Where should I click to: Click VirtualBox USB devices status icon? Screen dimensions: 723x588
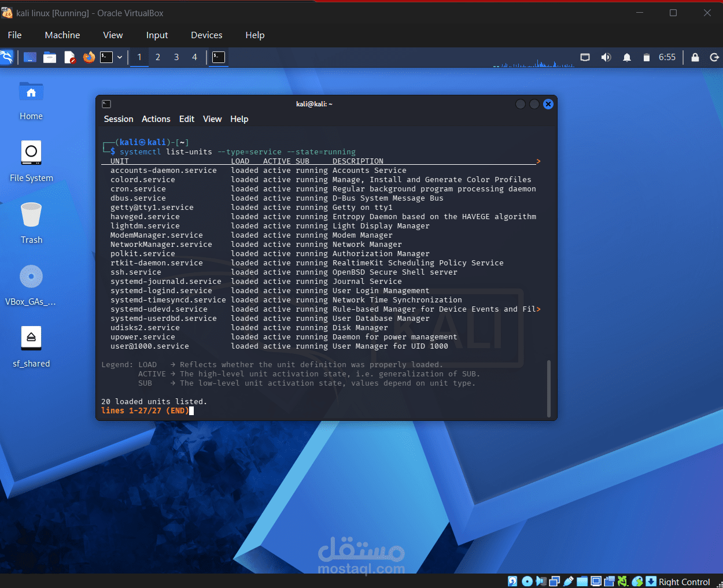point(569,582)
